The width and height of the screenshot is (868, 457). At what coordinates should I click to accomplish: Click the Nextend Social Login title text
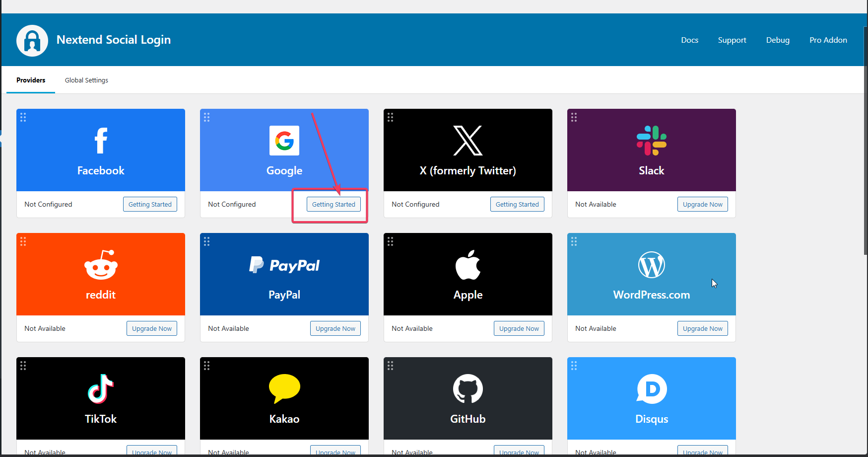[x=114, y=40]
